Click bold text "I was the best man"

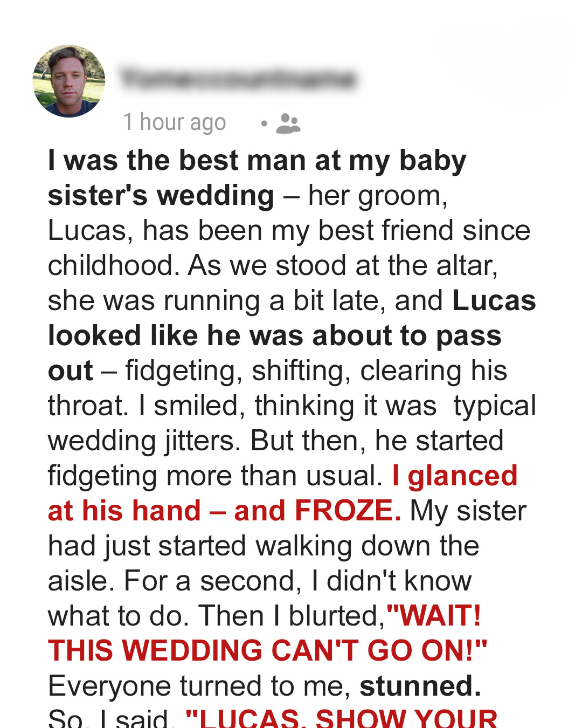point(177,160)
